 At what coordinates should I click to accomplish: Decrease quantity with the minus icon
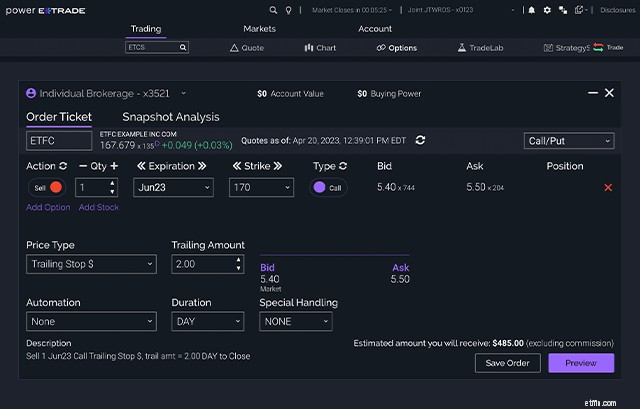point(83,166)
